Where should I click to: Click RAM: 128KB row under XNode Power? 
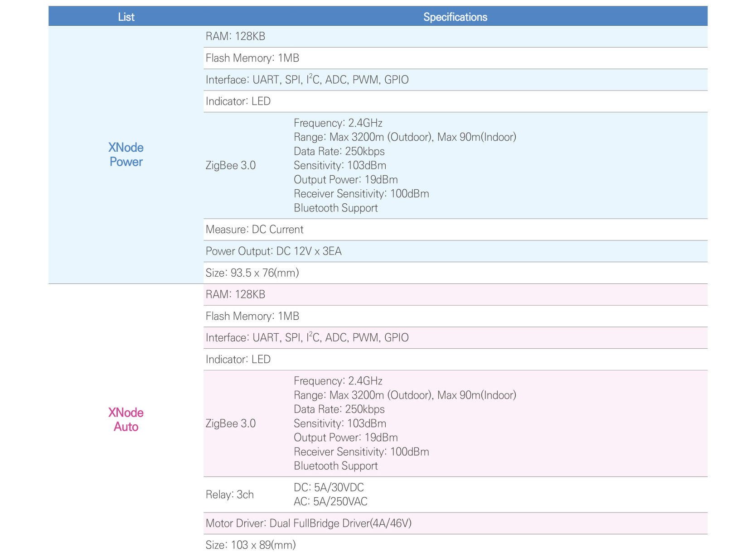point(235,36)
